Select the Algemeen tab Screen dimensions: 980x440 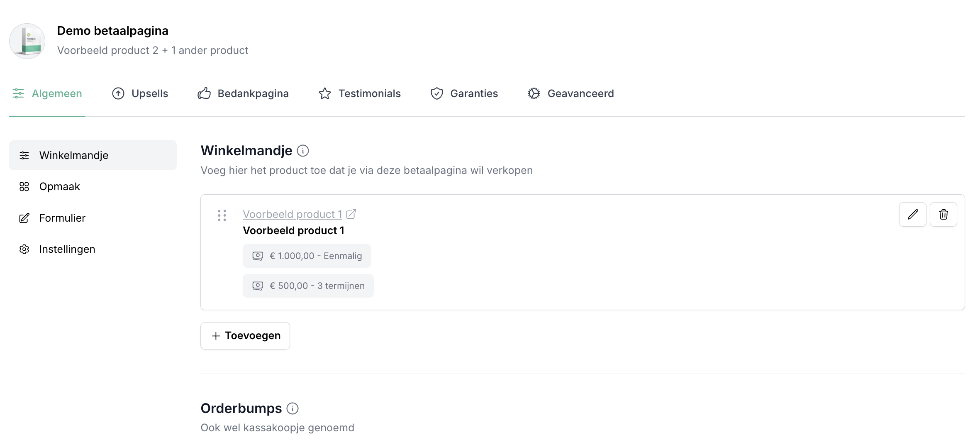[x=47, y=93]
